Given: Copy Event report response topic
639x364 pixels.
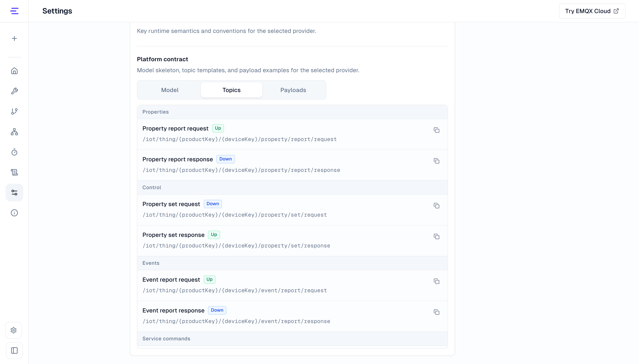Looking at the screenshot, I should tap(436, 312).
